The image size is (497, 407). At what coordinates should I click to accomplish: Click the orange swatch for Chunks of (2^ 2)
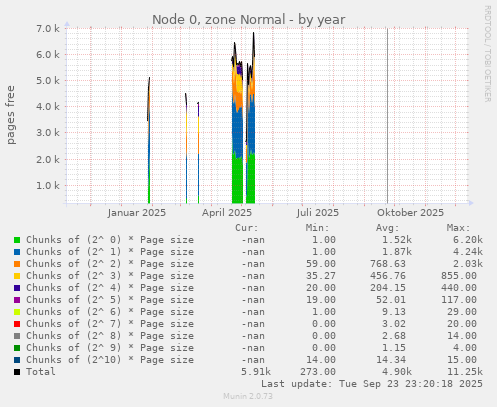(17, 264)
